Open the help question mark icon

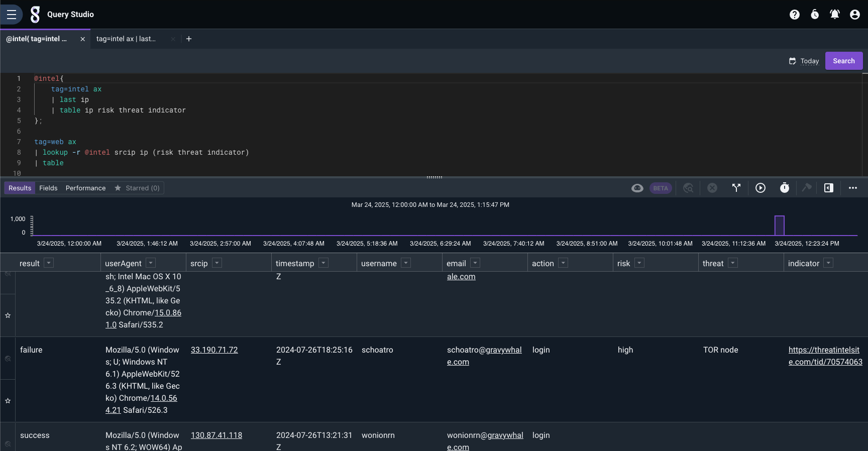point(795,15)
